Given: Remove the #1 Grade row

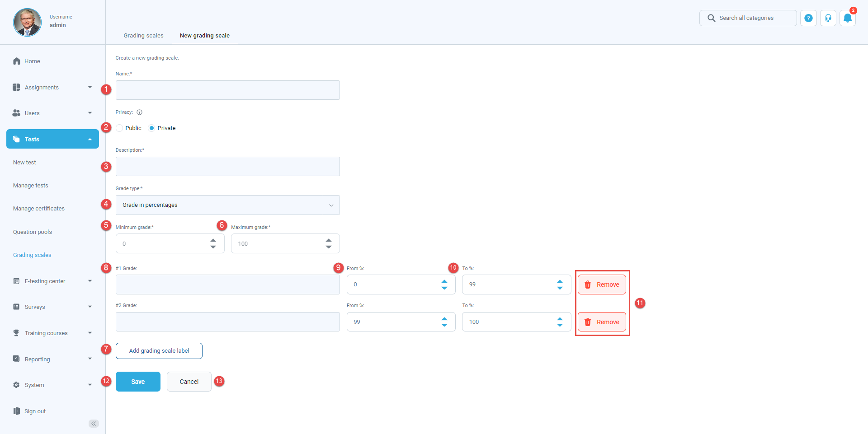Looking at the screenshot, I should (x=602, y=285).
